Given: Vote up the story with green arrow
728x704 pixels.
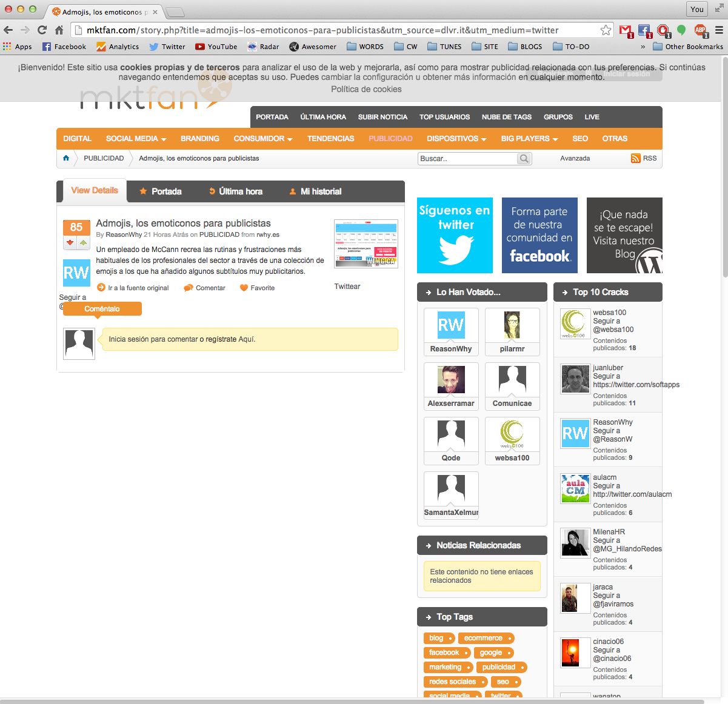Looking at the screenshot, I should pos(83,243).
